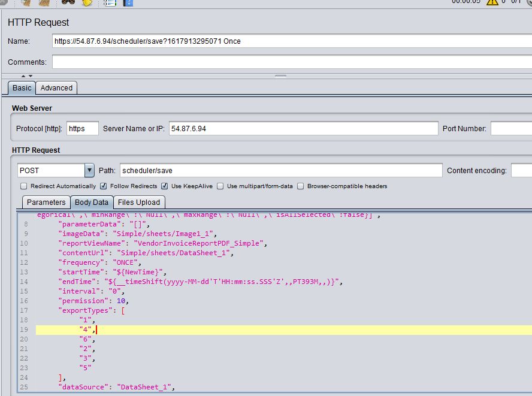The width and height of the screenshot is (532, 396).
Task: Click the closing ], on line 24
Action: (x=62, y=377)
